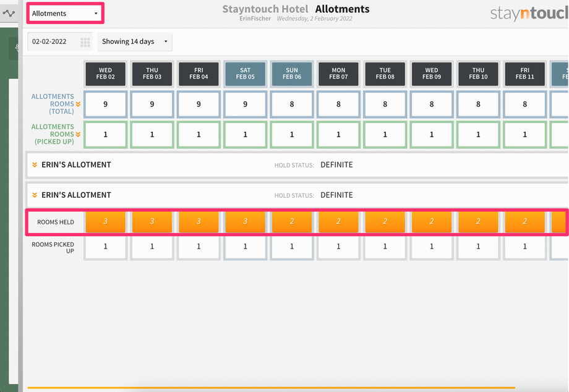Click Rooms Held cell for FEB 03
Viewport: 569px width, 392px height.
click(152, 221)
